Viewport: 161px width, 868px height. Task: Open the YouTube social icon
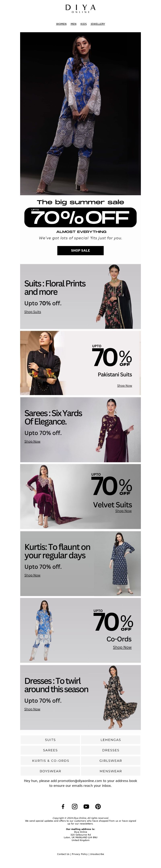pos(86,806)
